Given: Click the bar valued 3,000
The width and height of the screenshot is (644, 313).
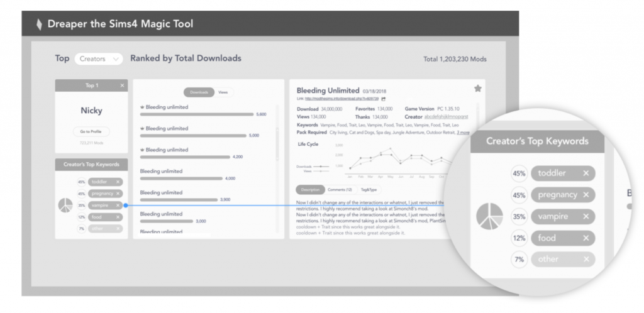Looking at the screenshot, I should (x=166, y=221).
